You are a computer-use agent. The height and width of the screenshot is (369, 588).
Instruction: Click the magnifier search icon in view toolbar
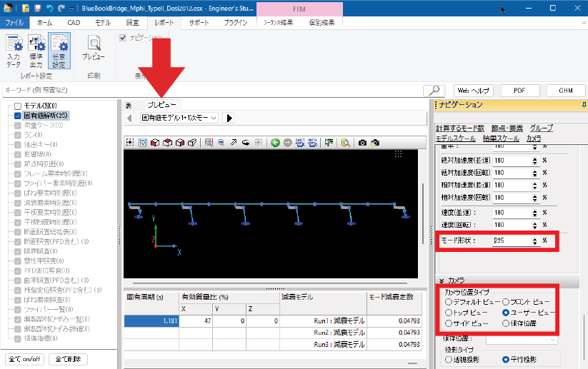point(346,142)
